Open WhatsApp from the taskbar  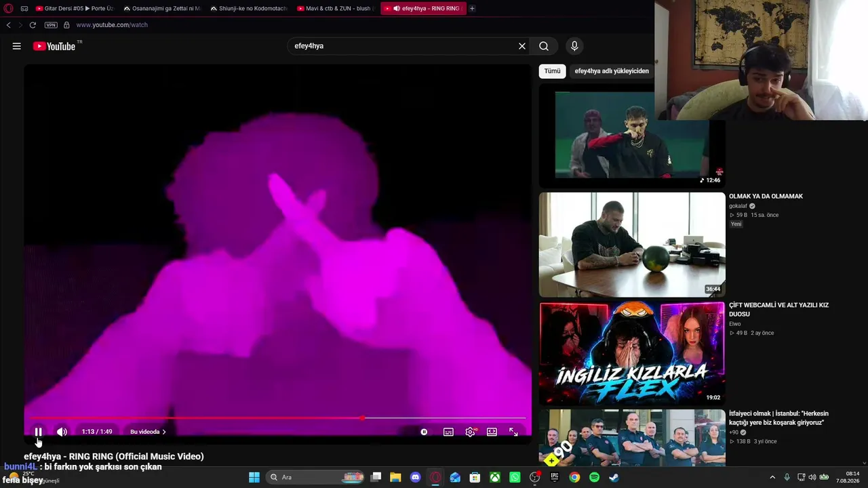[x=515, y=477]
